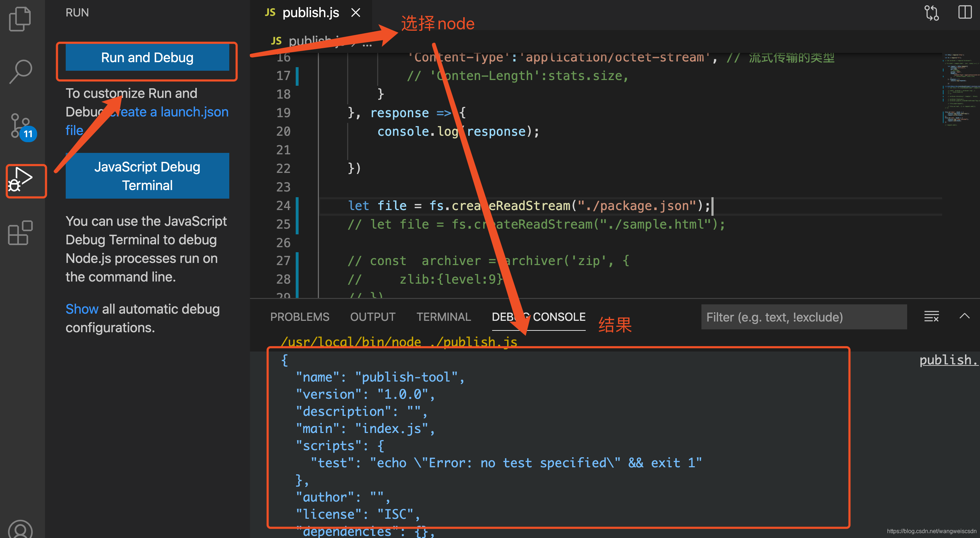
Task: Click the zlib level 9 comment line
Action: (425, 280)
